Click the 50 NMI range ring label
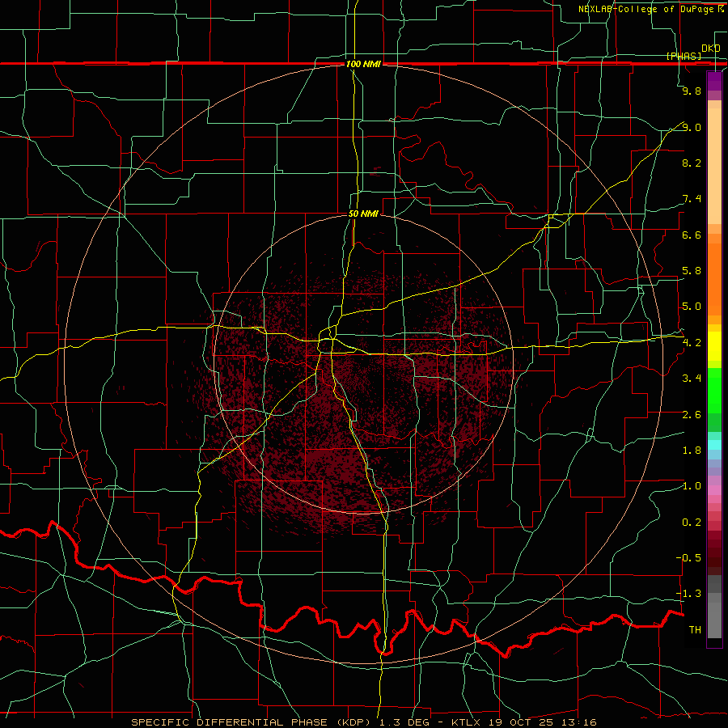The width and height of the screenshot is (728, 728). pos(363,214)
